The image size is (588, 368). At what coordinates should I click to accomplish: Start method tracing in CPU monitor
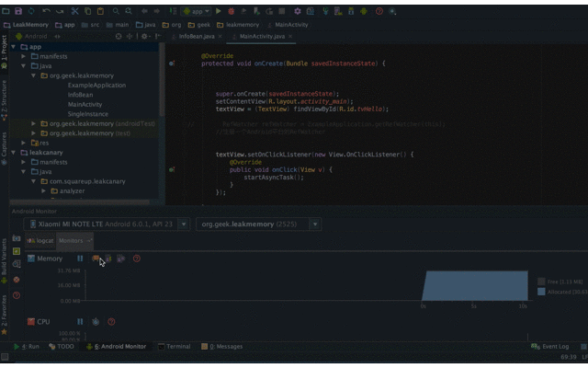(x=96, y=321)
